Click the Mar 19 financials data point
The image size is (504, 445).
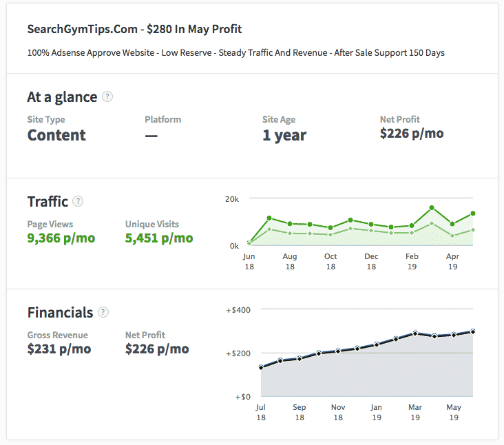coord(415,333)
